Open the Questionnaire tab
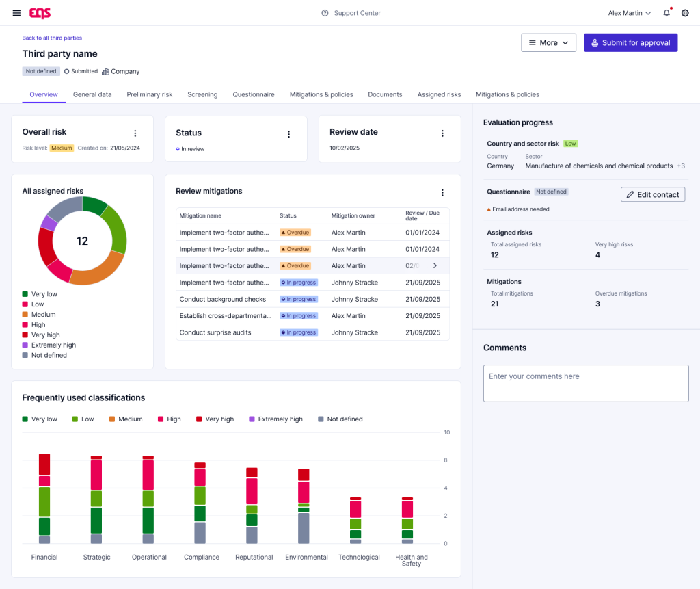 point(254,94)
